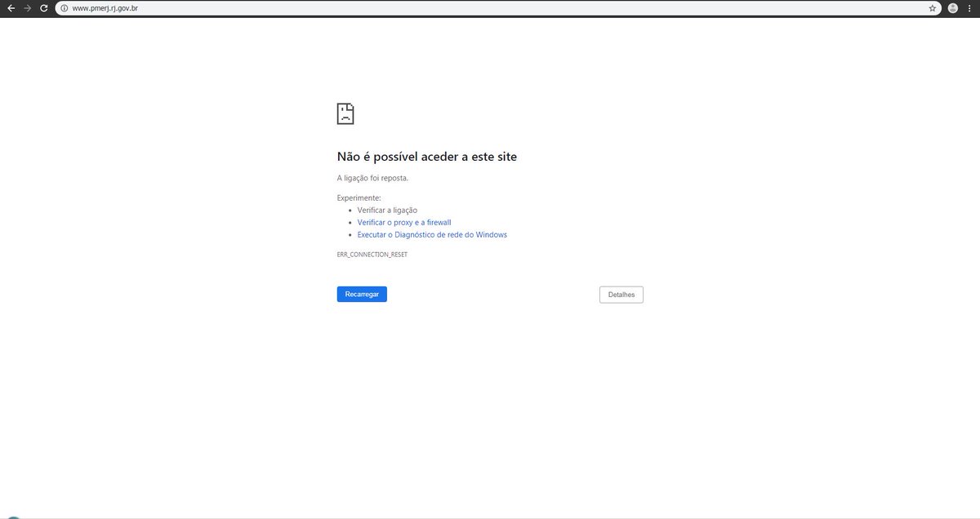The width and height of the screenshot is (980, 519).
Task: Click the ERR_CONNECTION_RESET error code text
Action: [371, 254]
